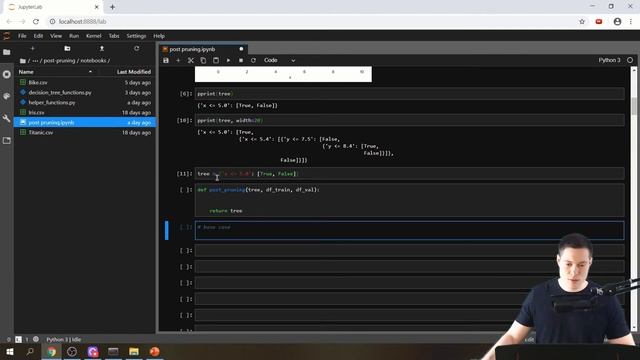Image resolution: width=640 pixels, height=360 pixels.
Task: Open the file browser sidebar tab
Action: 7,52
